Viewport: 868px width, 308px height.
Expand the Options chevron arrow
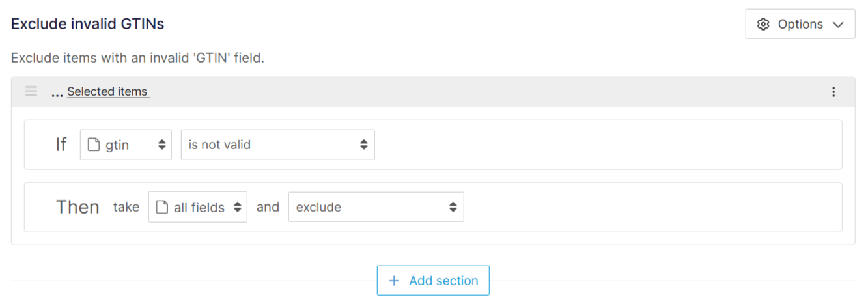coord(838,25)
